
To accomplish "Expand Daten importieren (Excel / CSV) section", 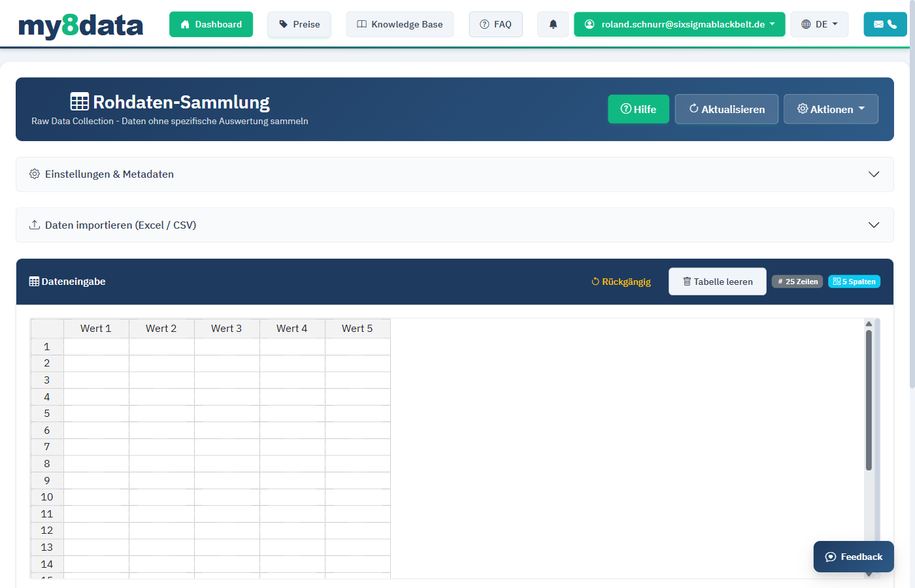I will click(x=455, y=225).
